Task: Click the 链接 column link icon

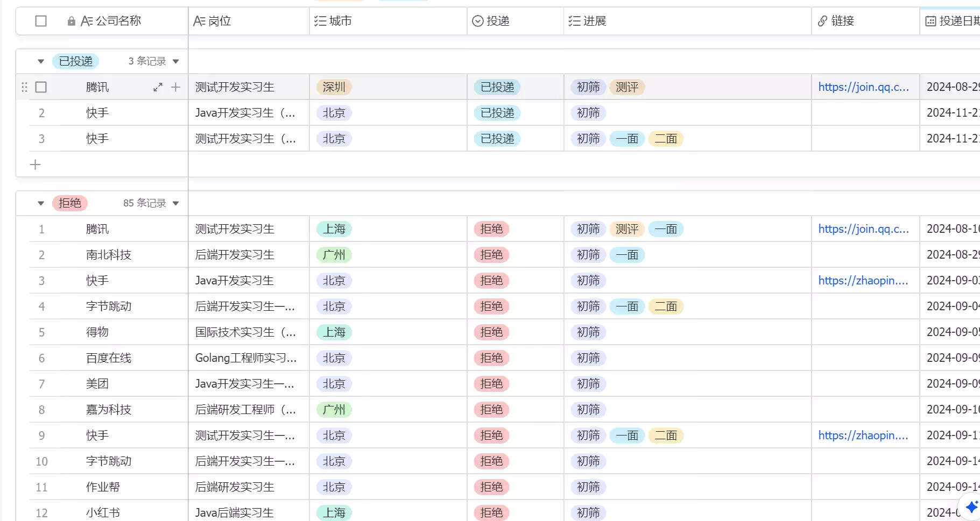Action: [x=822, y=21]
